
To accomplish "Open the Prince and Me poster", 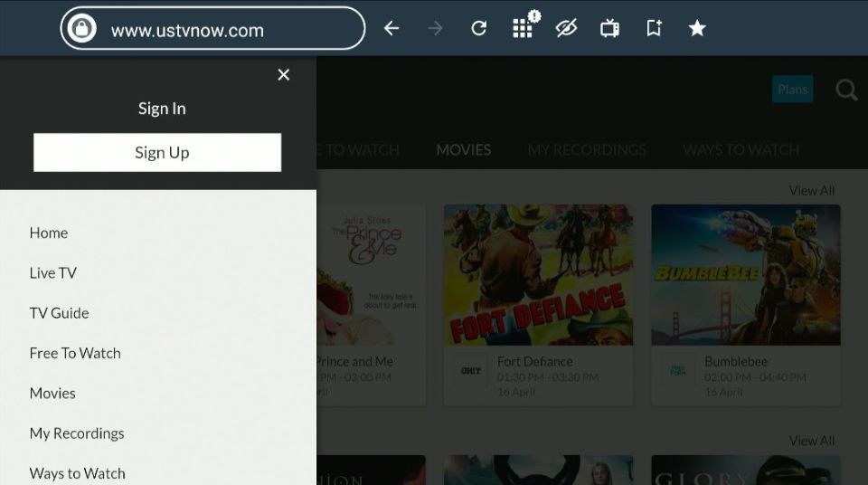I will pos(371,275).
